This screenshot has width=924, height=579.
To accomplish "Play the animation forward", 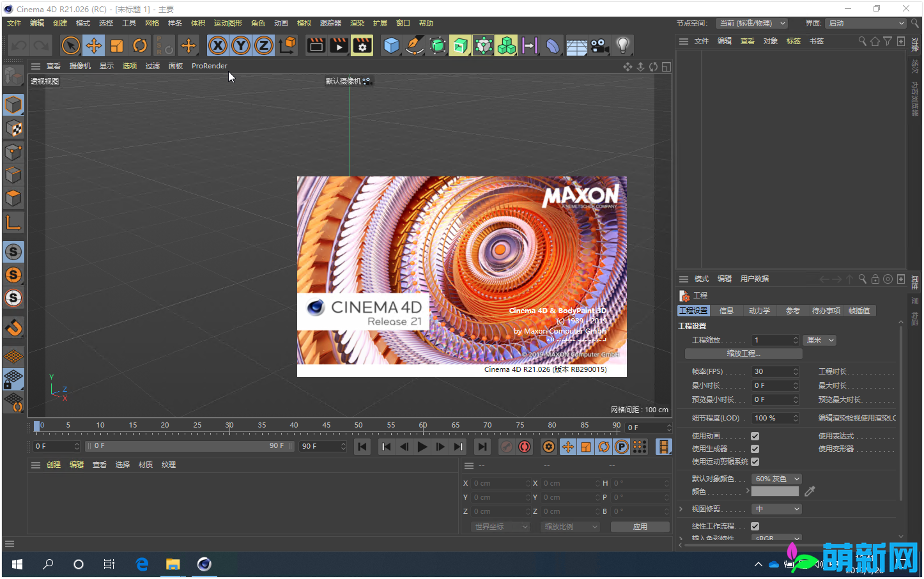I will [x=422, y=447].
